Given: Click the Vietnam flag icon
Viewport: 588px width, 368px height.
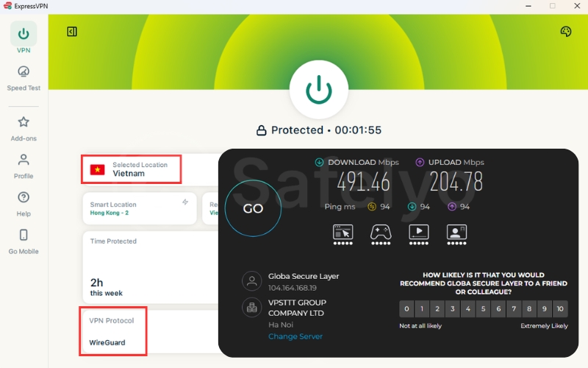Looking at the screenshot, I should point(98,170).
